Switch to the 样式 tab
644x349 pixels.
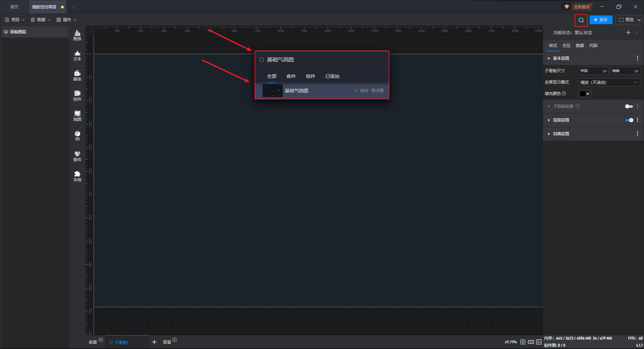[553, 46]
